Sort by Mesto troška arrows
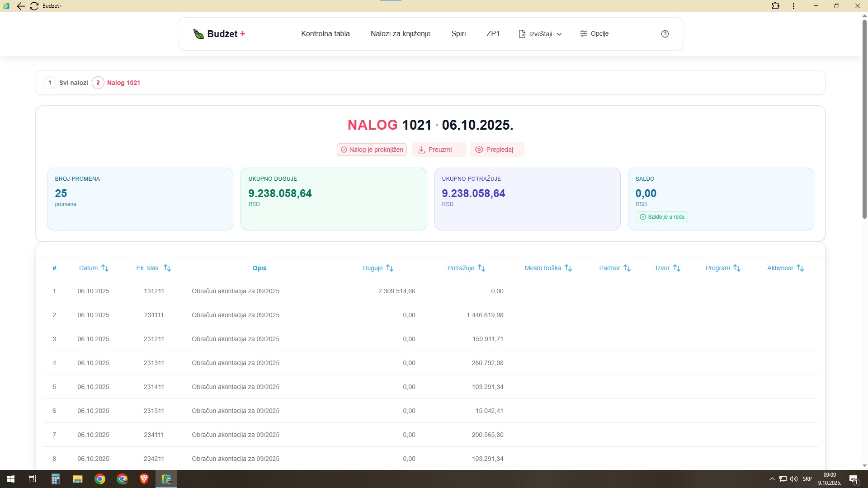 pyautogui.click(x=568, y=268)
